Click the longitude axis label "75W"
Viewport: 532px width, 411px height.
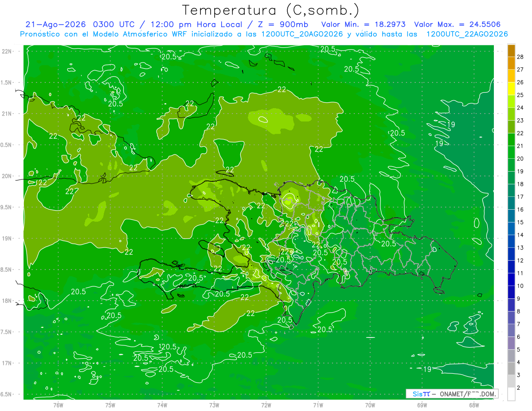pyautogui.click(x=110, y=405)
